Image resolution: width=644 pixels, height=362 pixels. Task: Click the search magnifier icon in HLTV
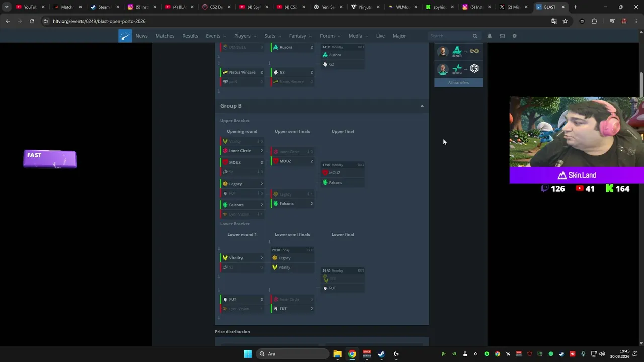[474, 36]
